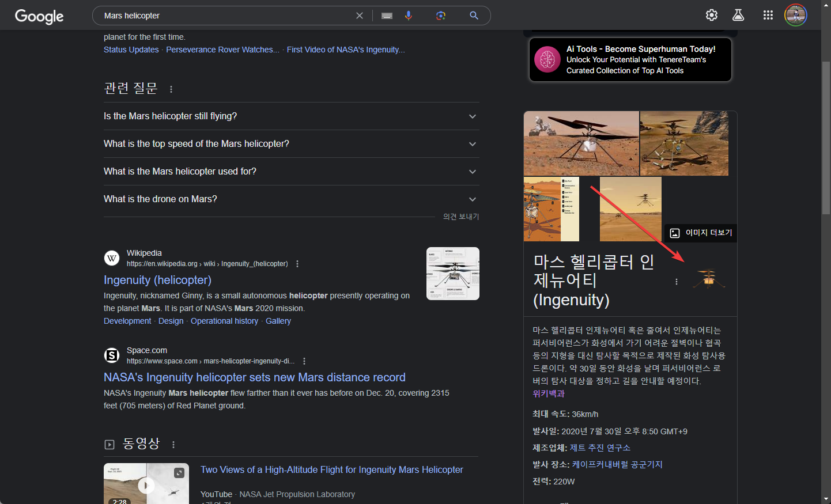The width and height of the screenshot is (831, 504).
Task: Open Wikipedia Design section link
Action: 171,321
